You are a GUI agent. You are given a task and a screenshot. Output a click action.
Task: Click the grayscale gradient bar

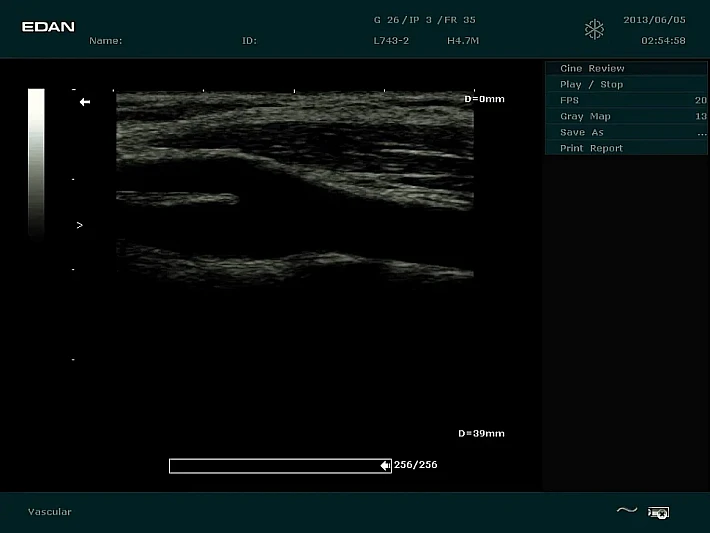[36, 160]
